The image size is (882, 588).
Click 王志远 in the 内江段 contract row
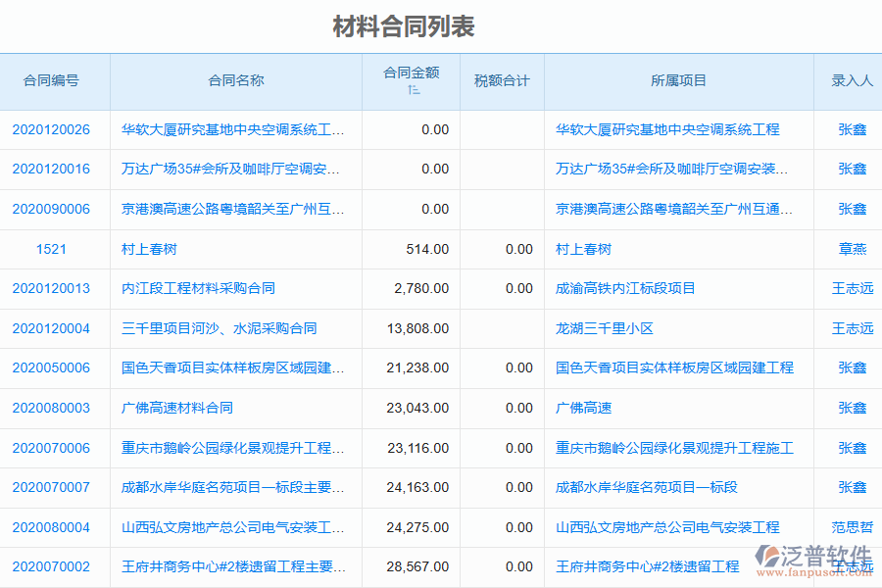click(x=852, y=288)
